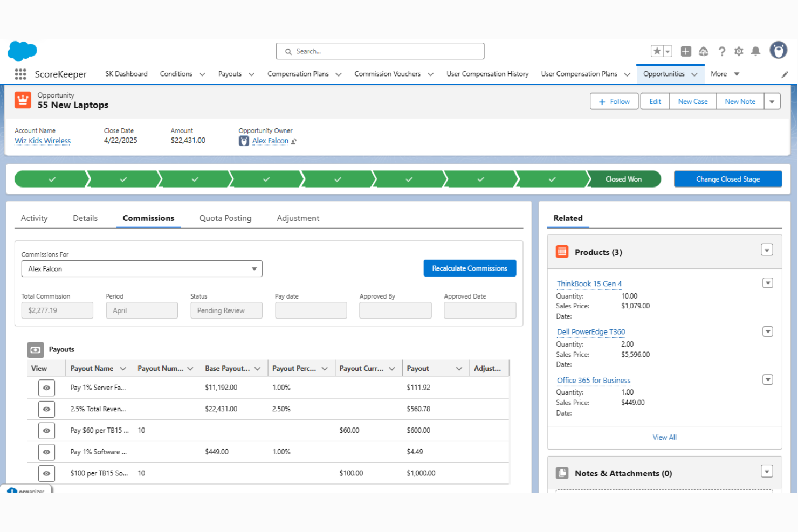Click the Products panel barcode icon
Image resolution: width=798 pixels, height=532 pixels.
pos(562,251)
